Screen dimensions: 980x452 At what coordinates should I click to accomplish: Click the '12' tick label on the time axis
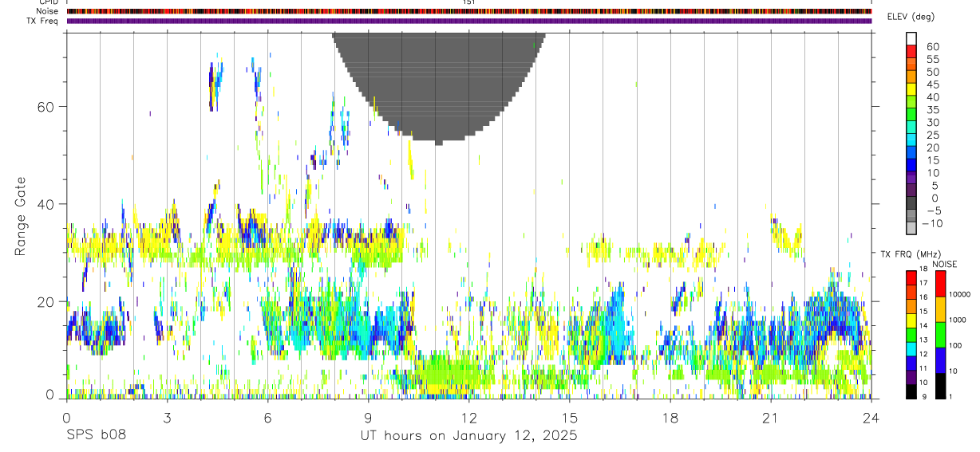tap(469, 417)
